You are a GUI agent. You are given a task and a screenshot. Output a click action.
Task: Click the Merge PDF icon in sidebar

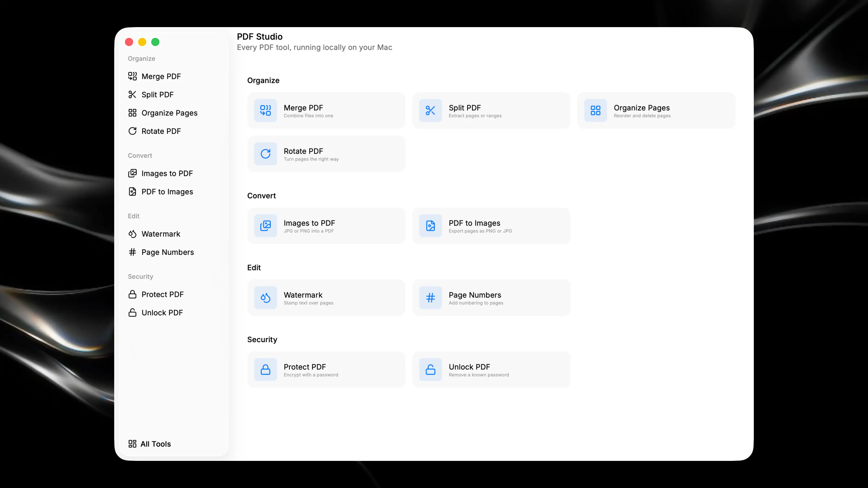click(132, 76)
